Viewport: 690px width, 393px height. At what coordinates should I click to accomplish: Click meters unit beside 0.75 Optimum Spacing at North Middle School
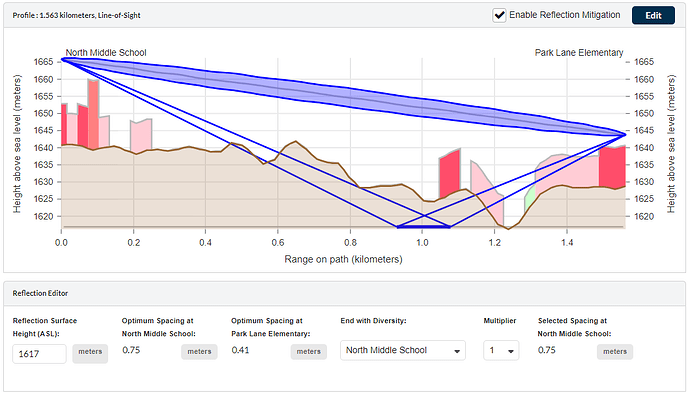[199, 352]
